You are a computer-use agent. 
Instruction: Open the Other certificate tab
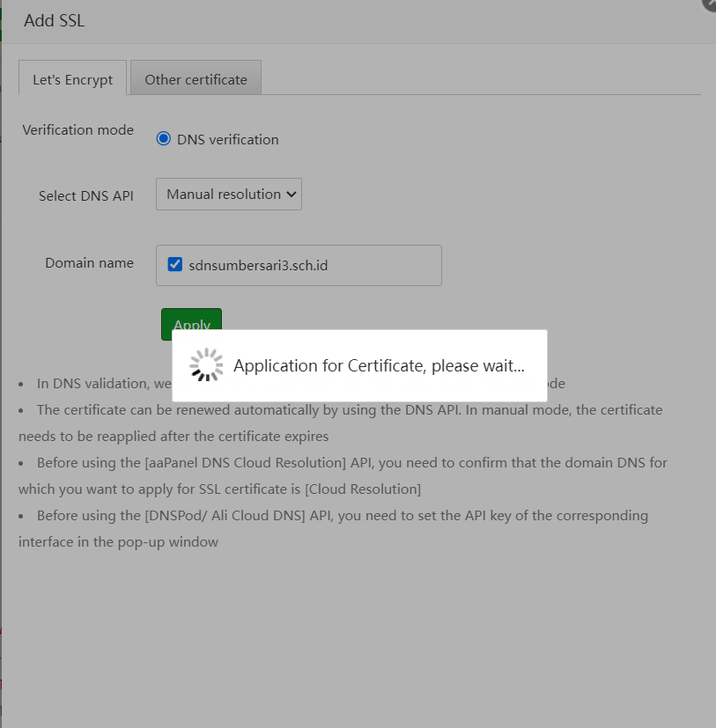tap(196, 79)
